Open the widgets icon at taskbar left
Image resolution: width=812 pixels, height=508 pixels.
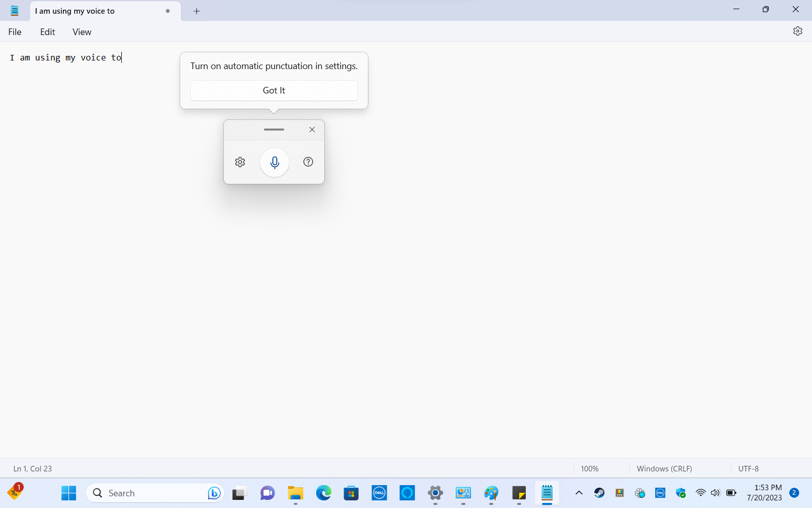pyautogui.click(x=15, y=491)
